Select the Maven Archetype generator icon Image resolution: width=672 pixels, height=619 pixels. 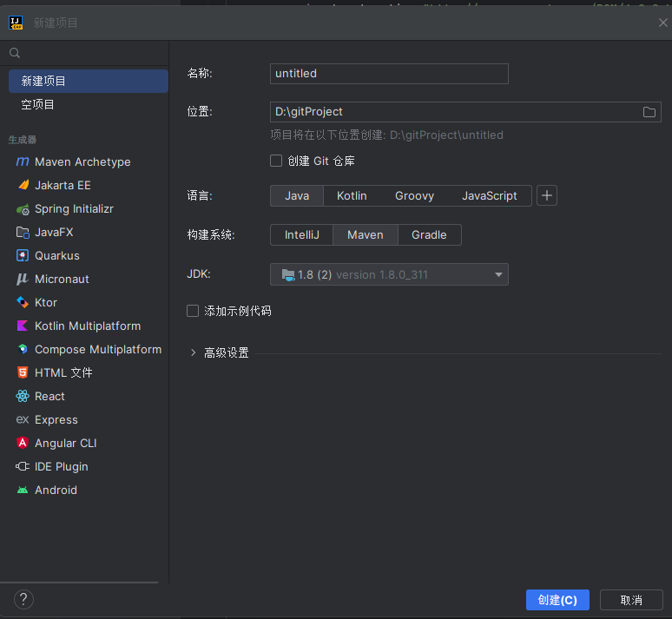(23, 162)
